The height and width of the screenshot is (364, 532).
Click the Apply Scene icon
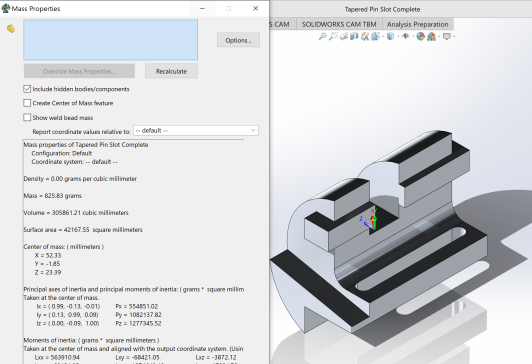pyautogui.click(x=432, y=36)
